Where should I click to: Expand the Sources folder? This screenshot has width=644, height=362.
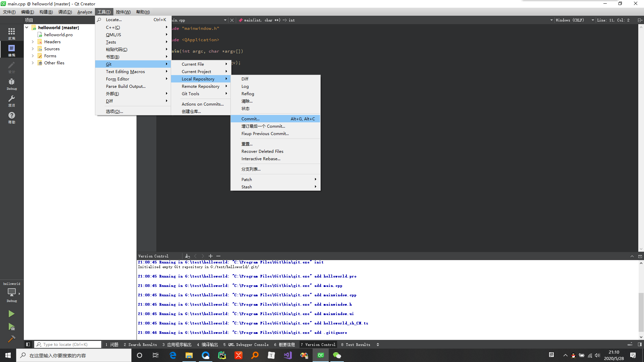(x=33, y=49)
